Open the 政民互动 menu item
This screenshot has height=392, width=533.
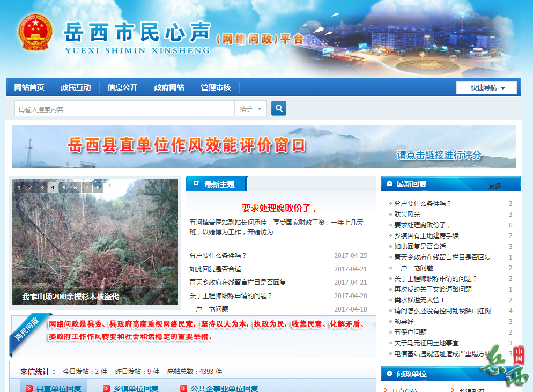pos(76,88)
